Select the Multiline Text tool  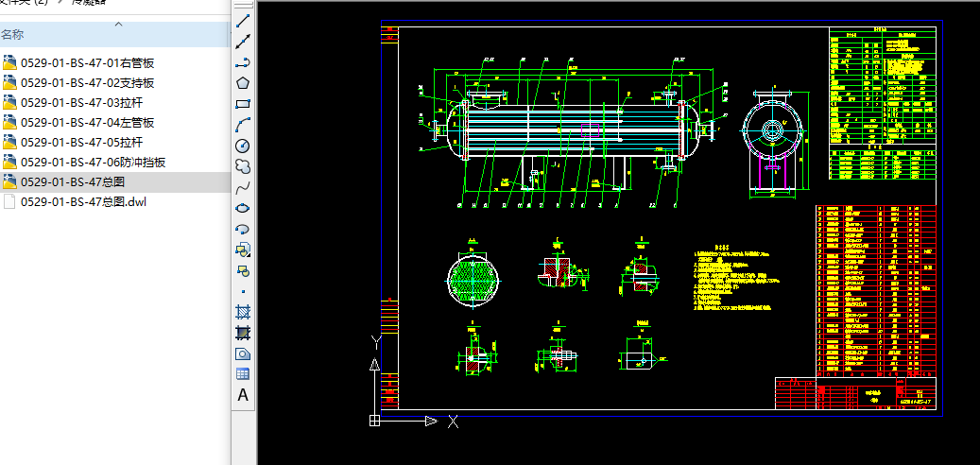[243, 395]
